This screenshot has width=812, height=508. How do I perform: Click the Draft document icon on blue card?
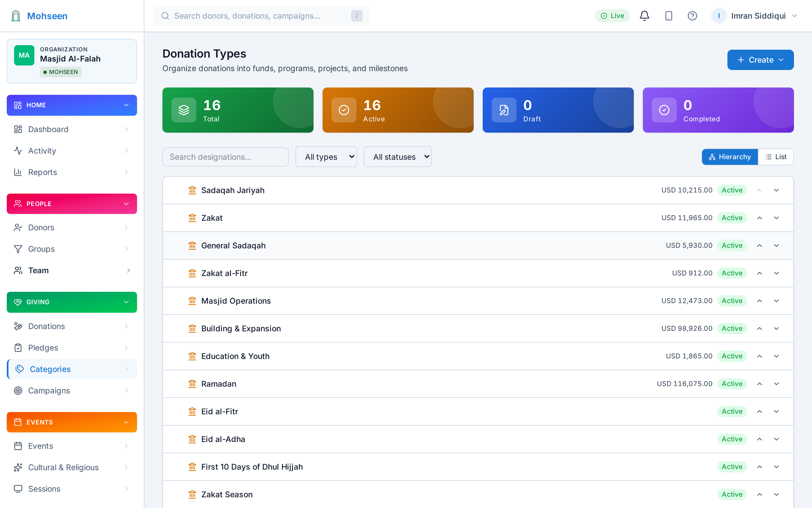pos(504,110)
